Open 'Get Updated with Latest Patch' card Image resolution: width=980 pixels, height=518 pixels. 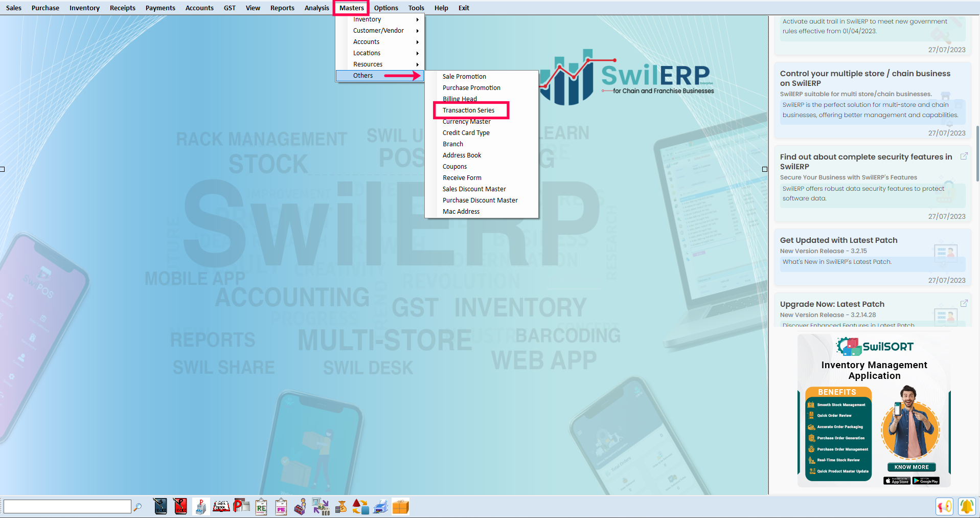click(x=873, y=258)
